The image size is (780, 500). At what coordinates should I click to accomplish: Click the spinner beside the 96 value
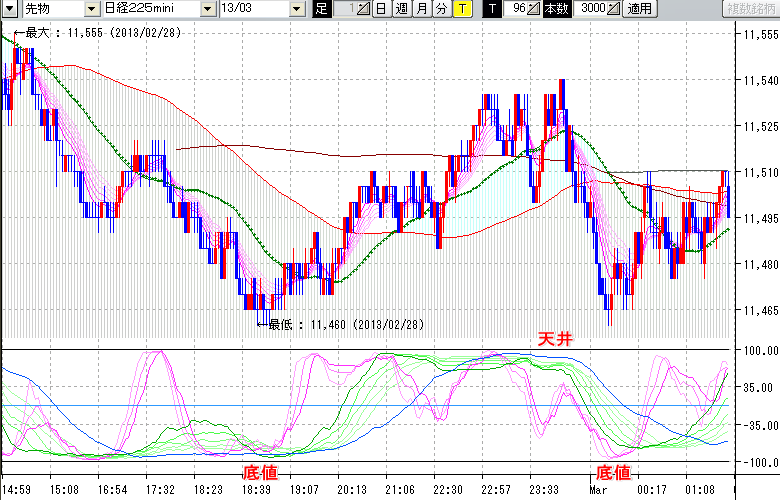click(x=535, y=9)
